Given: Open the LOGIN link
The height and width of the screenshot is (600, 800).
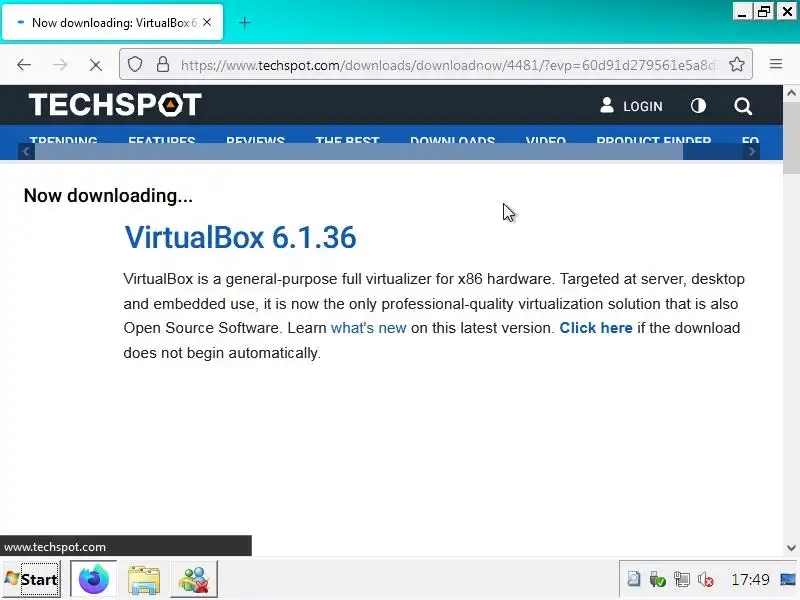Looking at the screenshot, I should coord(643,107).
